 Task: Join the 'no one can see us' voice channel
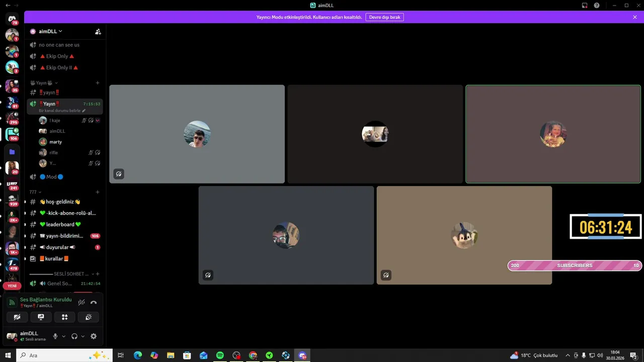tap(65, 45)
